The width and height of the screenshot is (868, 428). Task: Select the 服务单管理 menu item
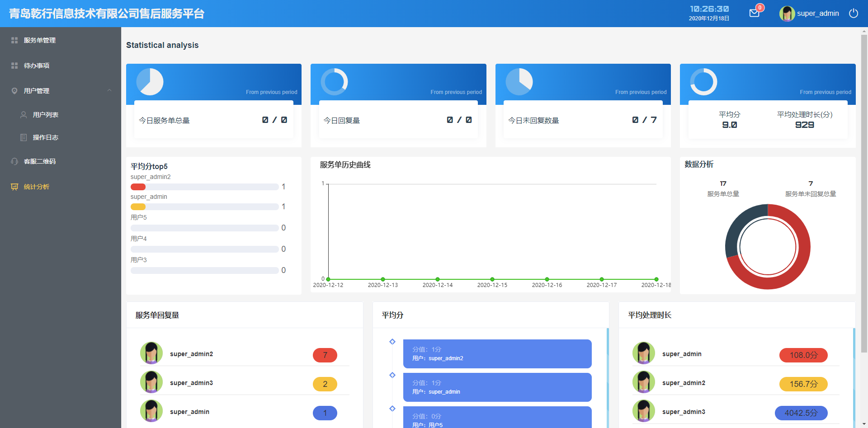(x=40, y=40)
